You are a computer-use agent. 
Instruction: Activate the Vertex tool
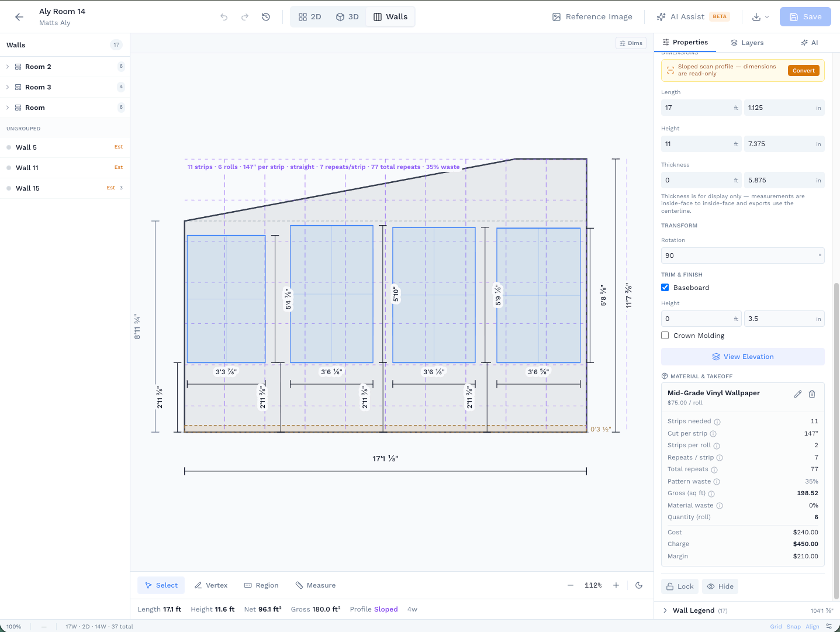[x=211, y=585]
